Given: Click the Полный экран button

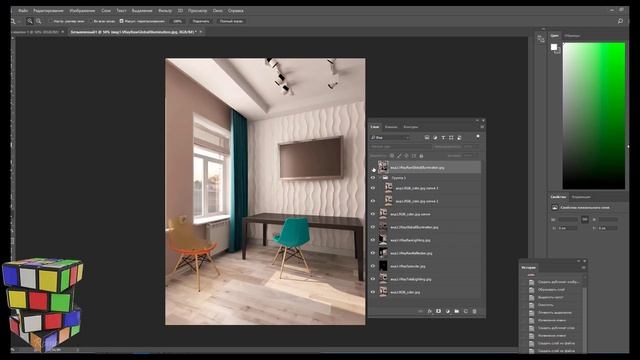Looking at the screenshot, I should click(231, 21).
